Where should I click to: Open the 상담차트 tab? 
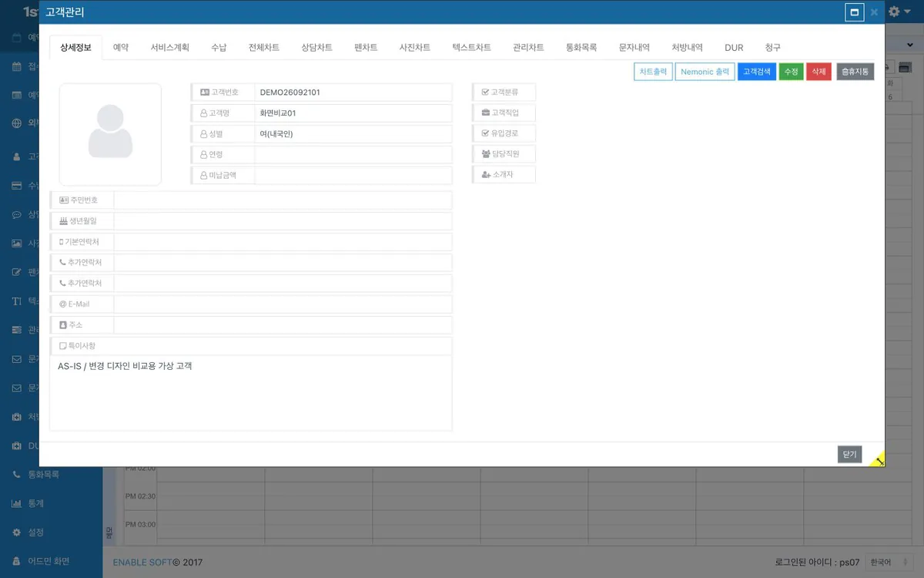point(317,48)
